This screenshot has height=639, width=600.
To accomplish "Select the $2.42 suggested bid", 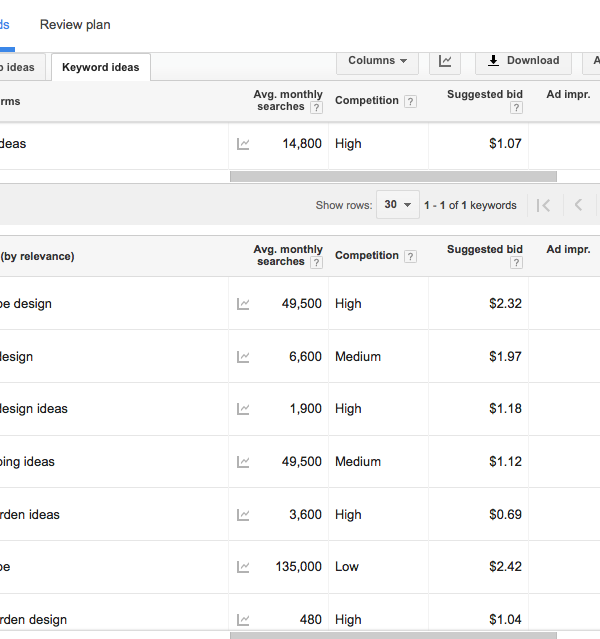I will 505,567.
